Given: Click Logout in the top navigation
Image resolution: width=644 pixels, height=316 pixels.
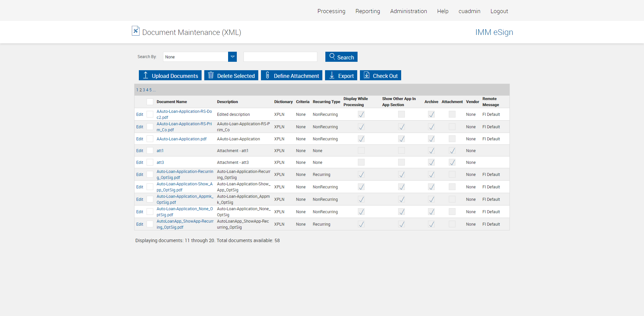Looking at the screenshot, I should pos(499,11).
